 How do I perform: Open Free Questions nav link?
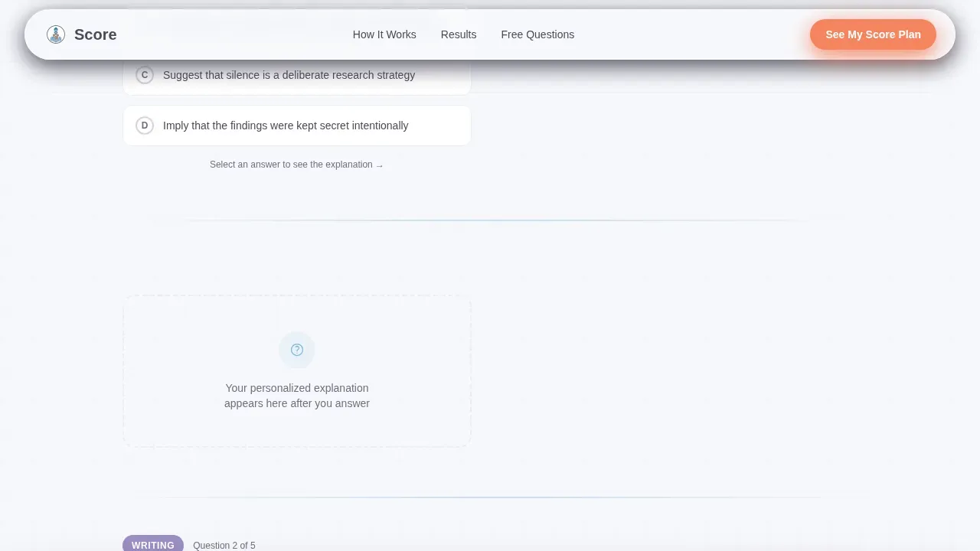[x=537, y=34]
